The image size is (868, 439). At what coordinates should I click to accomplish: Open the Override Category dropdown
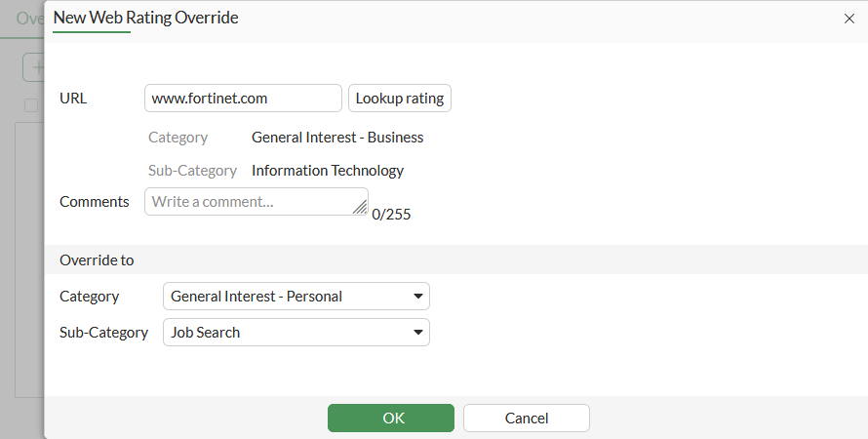(x=296, y=297)
